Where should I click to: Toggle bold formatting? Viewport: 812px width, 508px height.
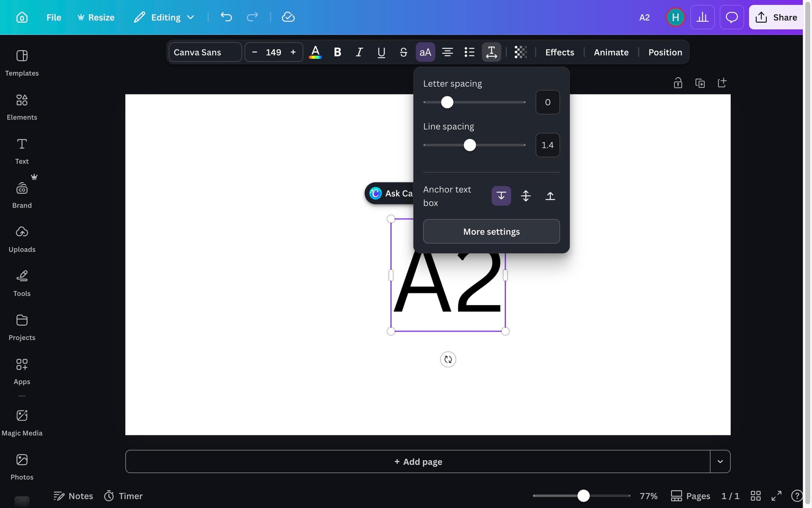337,52
